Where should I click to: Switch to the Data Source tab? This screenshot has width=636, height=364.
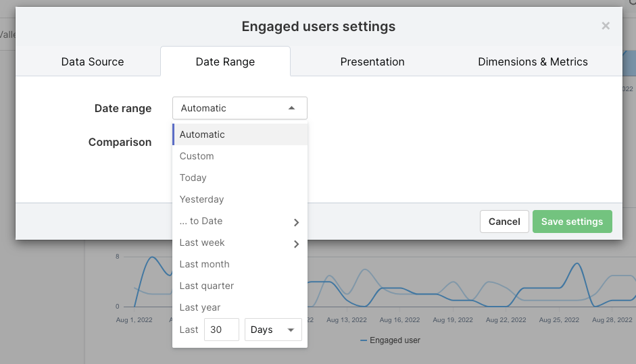click(x=93, y=61)
